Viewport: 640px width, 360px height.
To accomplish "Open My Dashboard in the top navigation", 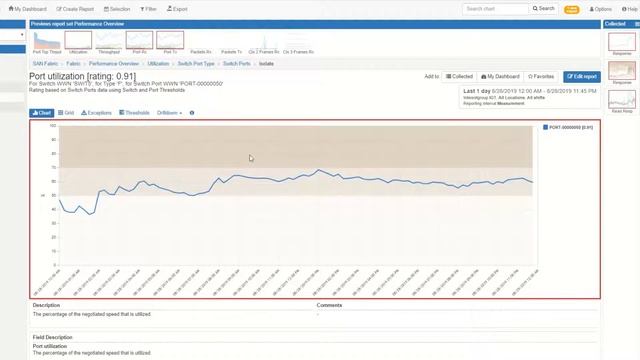I will tap(27, 9).
